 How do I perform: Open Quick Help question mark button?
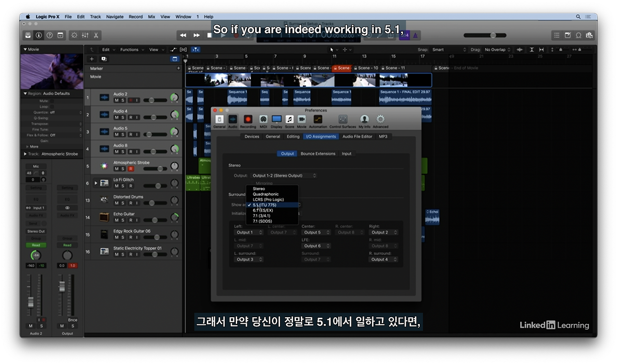49,35
